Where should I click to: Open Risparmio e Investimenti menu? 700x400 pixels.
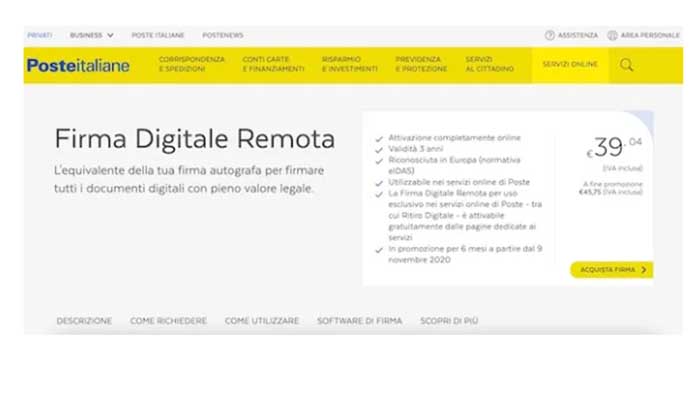[x=349, y=65]
